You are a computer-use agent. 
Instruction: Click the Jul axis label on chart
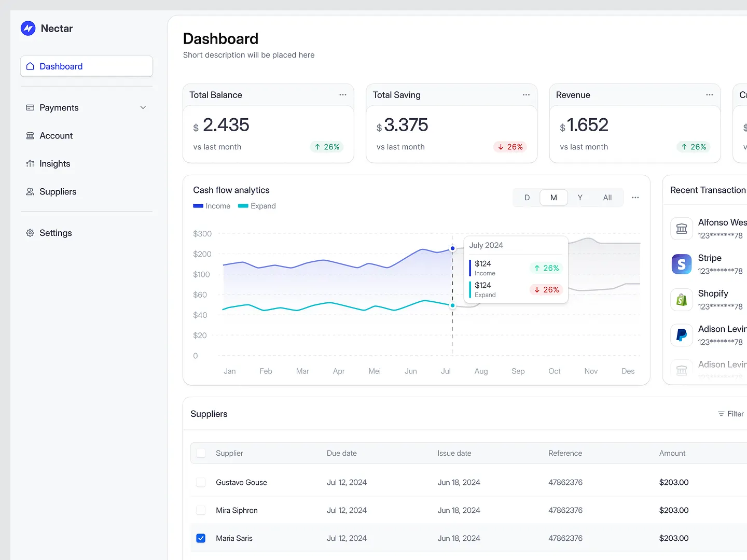point(446,371)
